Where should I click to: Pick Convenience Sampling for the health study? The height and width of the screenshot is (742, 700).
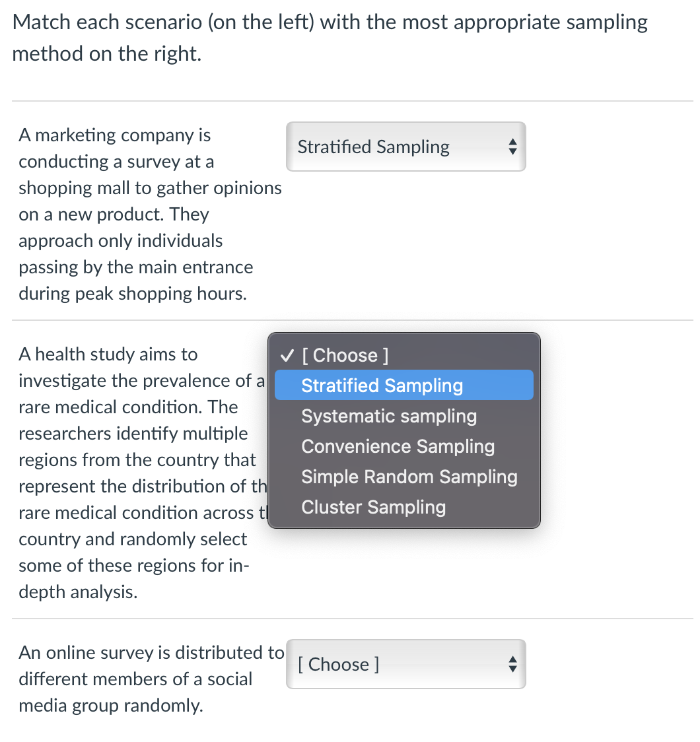click(398, 446)
